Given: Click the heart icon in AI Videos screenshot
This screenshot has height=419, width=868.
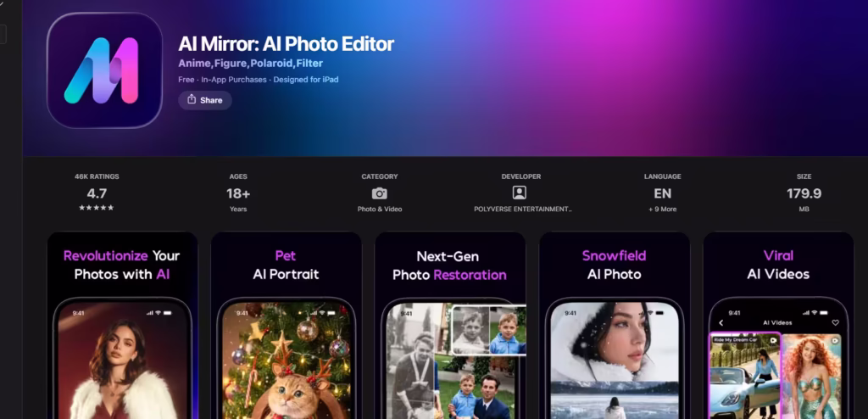Looking at the screenshot, I should [835, 322].
